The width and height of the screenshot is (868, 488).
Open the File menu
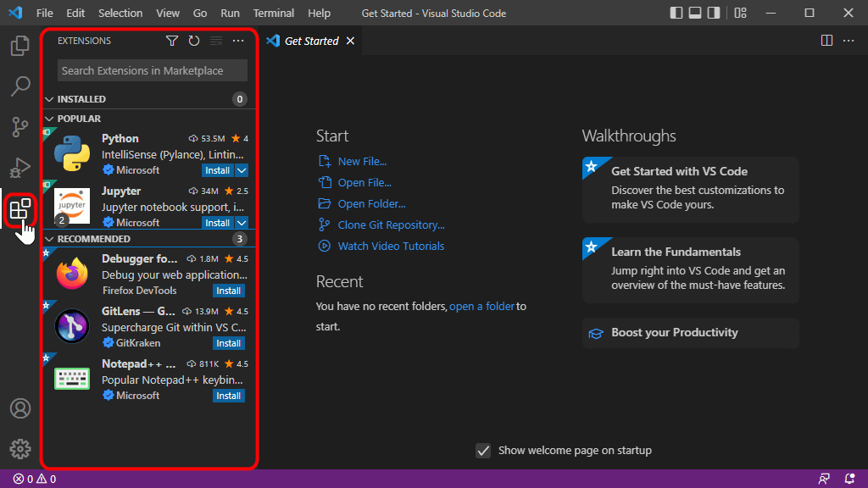tap(44, 13)
